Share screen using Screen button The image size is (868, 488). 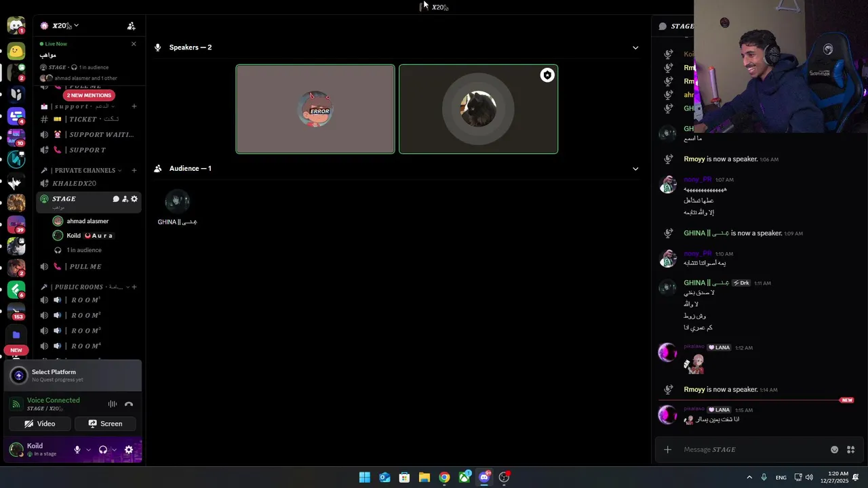tap(105, 424)
